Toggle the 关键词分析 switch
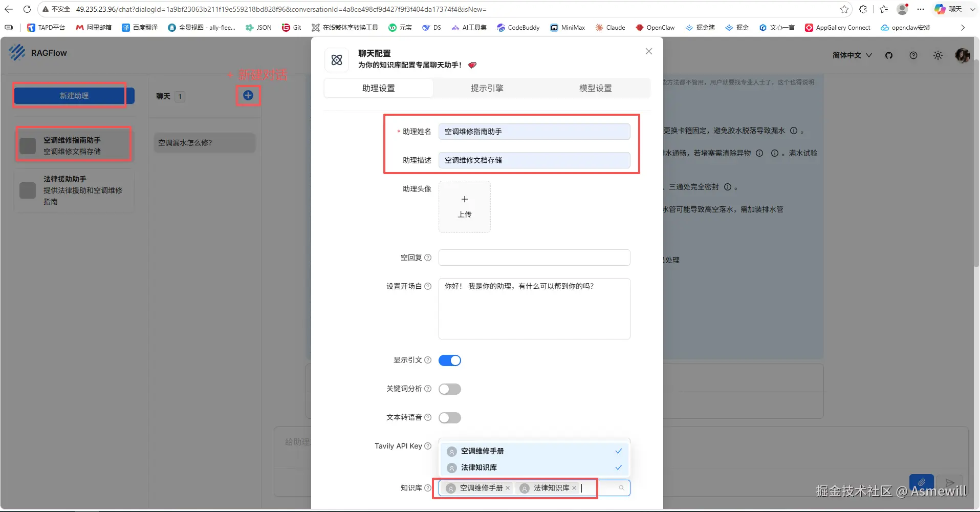The width and height of the screenshot is (980, 512). (450, 389)
